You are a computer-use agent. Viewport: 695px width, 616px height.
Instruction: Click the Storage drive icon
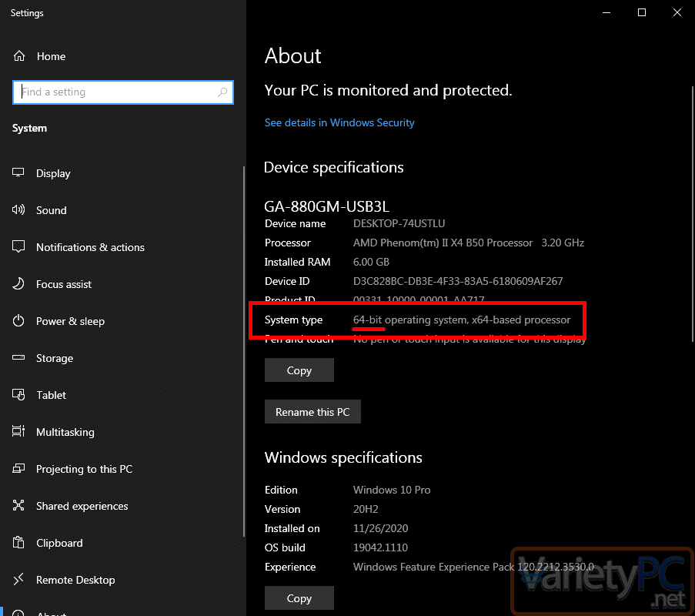pos(18,357)
